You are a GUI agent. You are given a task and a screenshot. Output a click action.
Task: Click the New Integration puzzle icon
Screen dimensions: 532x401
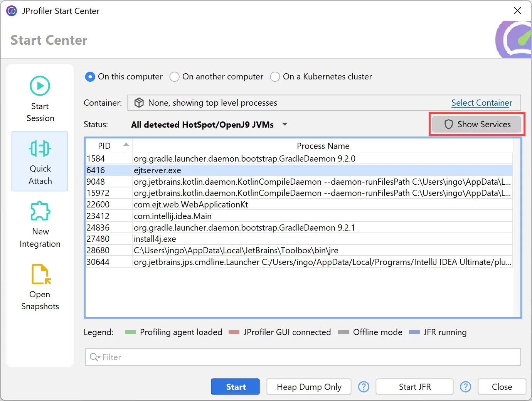point(40,211)
